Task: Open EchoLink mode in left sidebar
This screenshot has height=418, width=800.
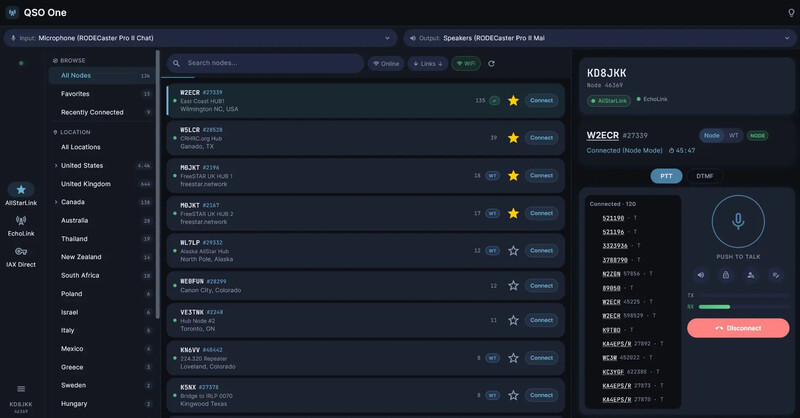Action: pyautogui.click(x=21, y=226)
